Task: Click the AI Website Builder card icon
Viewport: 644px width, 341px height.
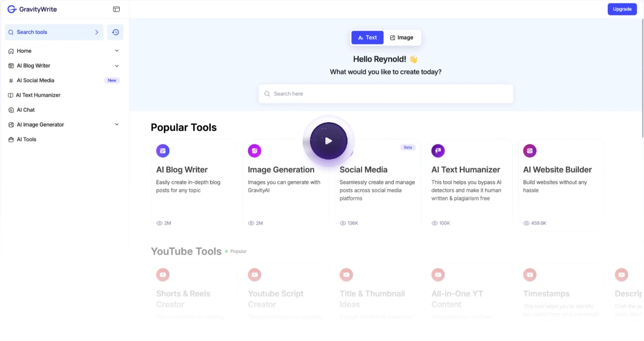Action: click(x=530, y=150)
